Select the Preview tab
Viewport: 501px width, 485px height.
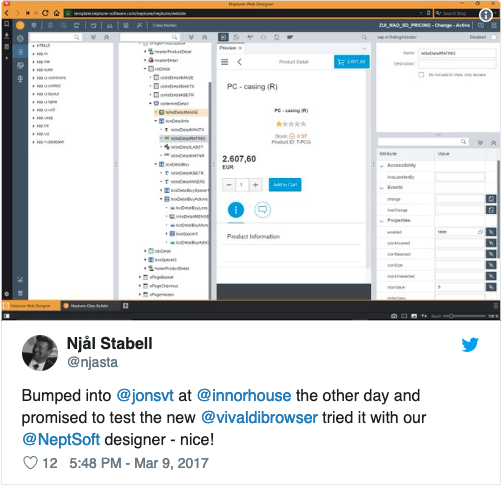click(228, 48)
